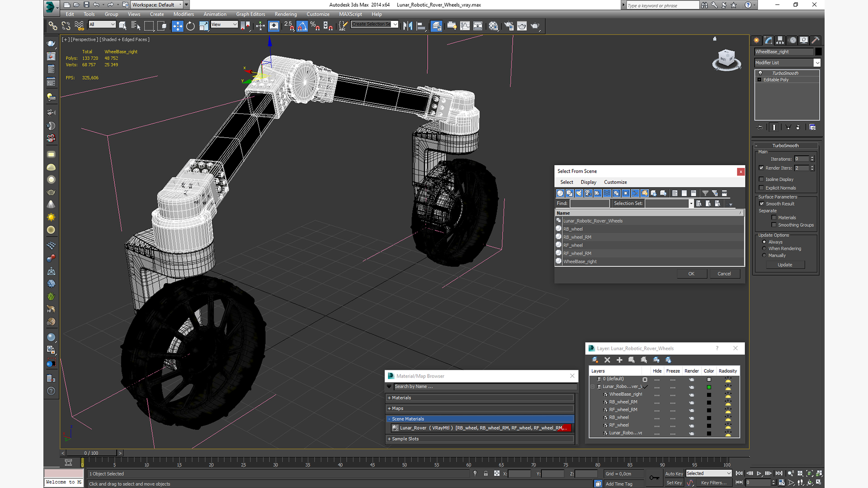The width and height of the screenshot is (868, 488).
Task: Click OK in Select From Scene dialog
Action: point(691,274)
